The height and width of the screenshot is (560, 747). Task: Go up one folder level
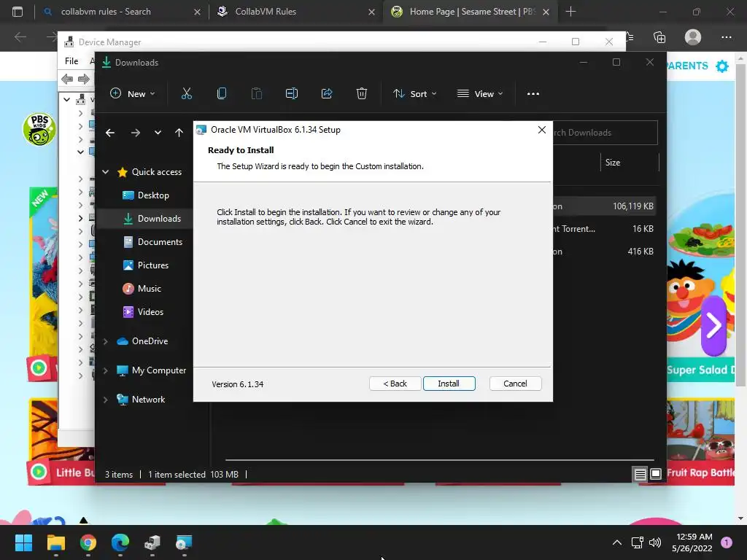(x=179, y=133)
